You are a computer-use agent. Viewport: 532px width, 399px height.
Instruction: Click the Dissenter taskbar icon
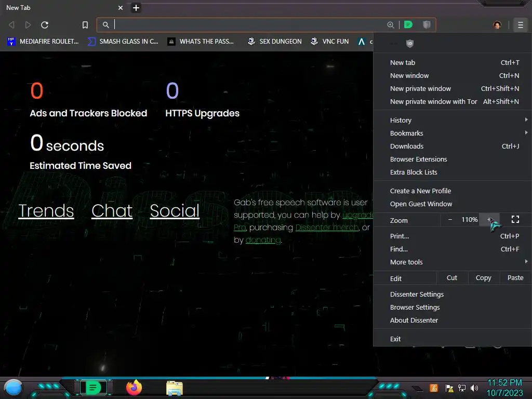click(94, 388)
